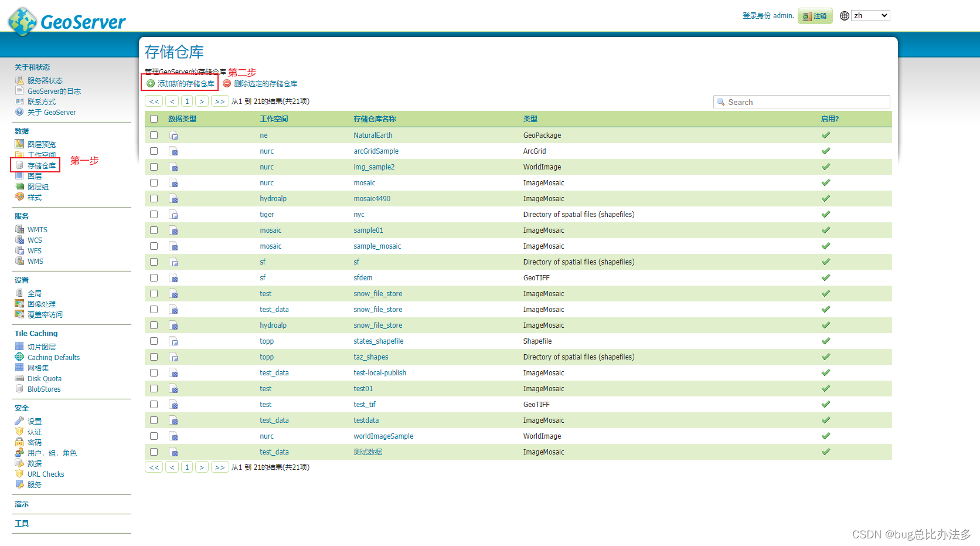Go to bottom pagination first page button
Screen dimensions: 980x546
[154, 467]
